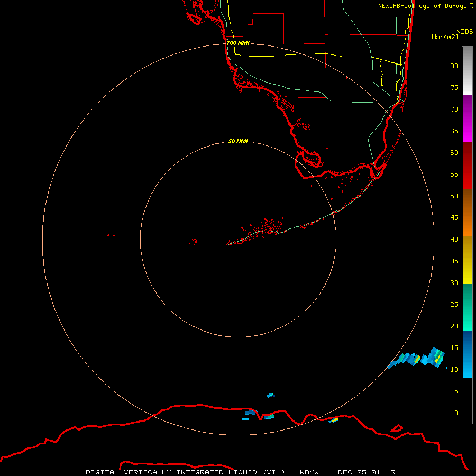Click scale value '70'
This screenshot has height=476, width=476.
(x=454, y=109)
